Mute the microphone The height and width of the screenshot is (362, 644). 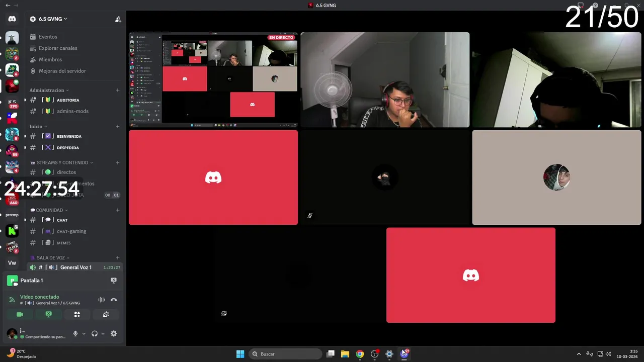click(x=75, y=333)
